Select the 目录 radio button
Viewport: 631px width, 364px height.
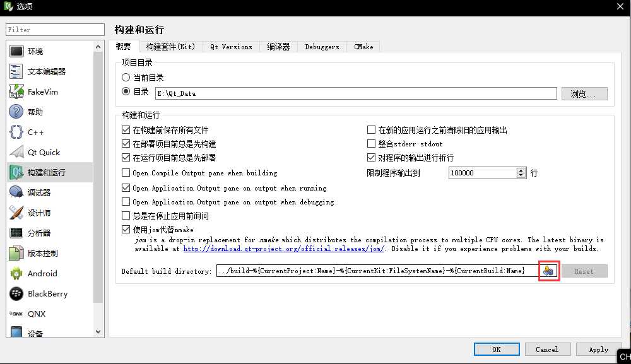pos(126,91)
